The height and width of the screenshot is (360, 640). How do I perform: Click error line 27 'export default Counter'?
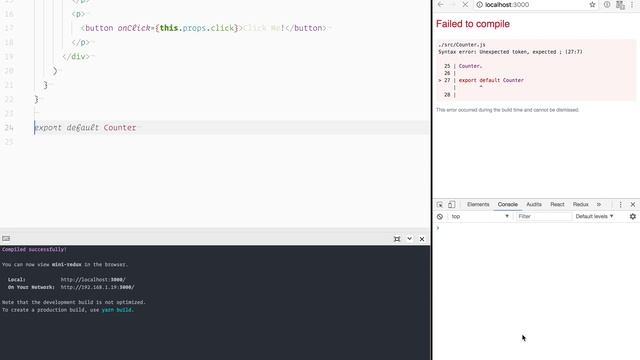491,80
